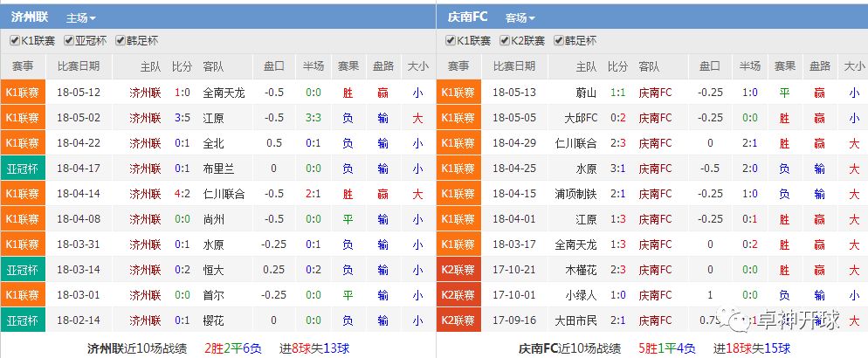Viewport: 868px width, 358px height.
Task: Click 仁川联合 in the 18-04-14 row
Action: coord(224,194)
